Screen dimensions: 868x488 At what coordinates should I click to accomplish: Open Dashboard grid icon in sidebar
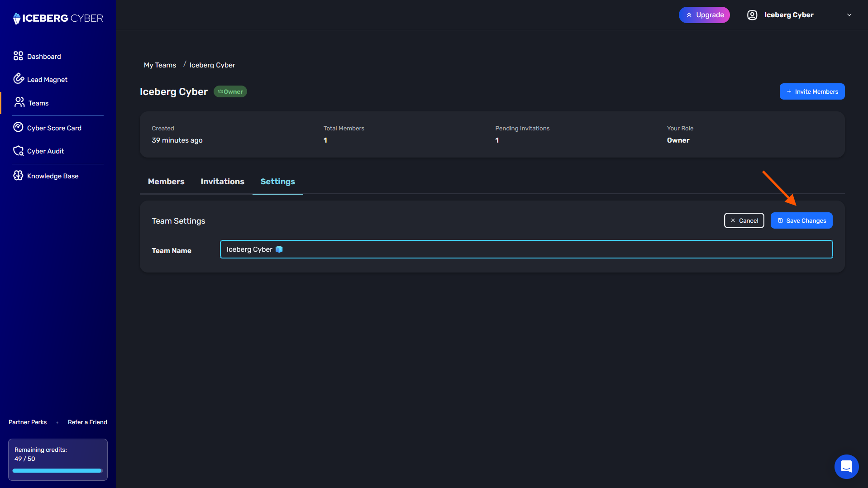pos(18,56)
